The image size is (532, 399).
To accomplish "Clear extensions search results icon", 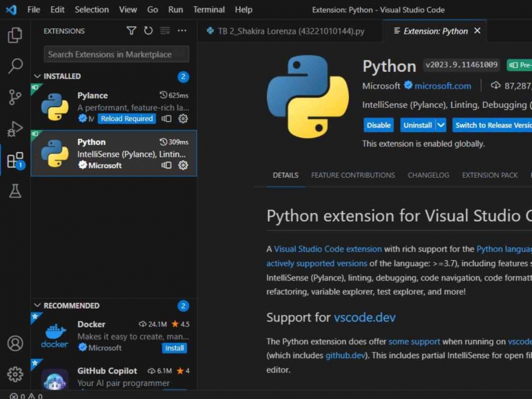I will [x=165, y=31].
